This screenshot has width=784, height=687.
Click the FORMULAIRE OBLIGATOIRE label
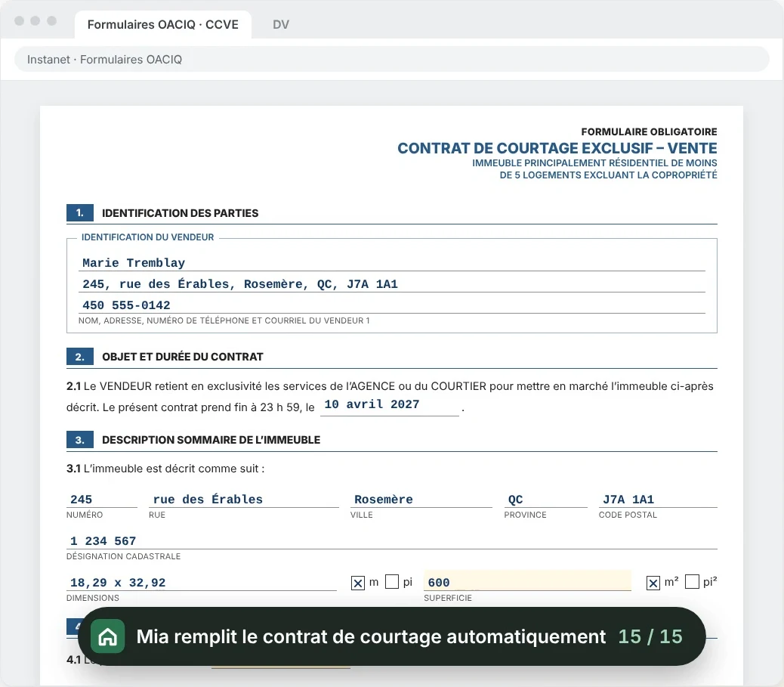tap(649, 132)
